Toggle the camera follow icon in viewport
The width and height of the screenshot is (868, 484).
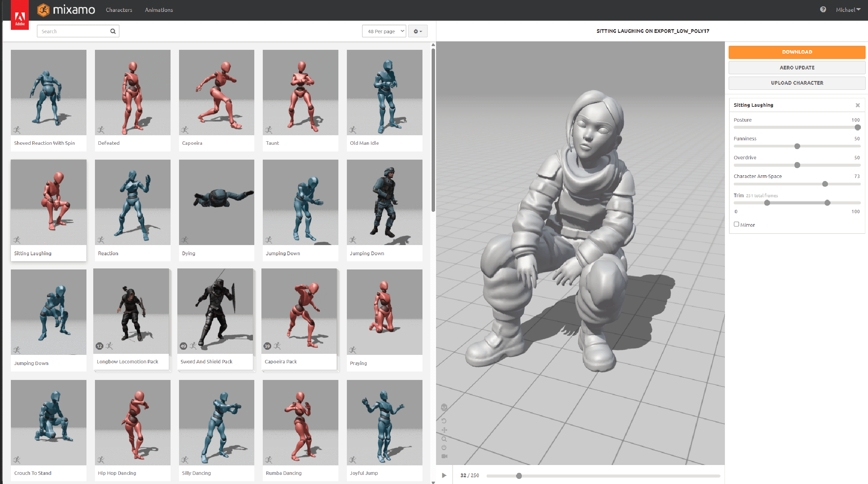pos(444,456)
